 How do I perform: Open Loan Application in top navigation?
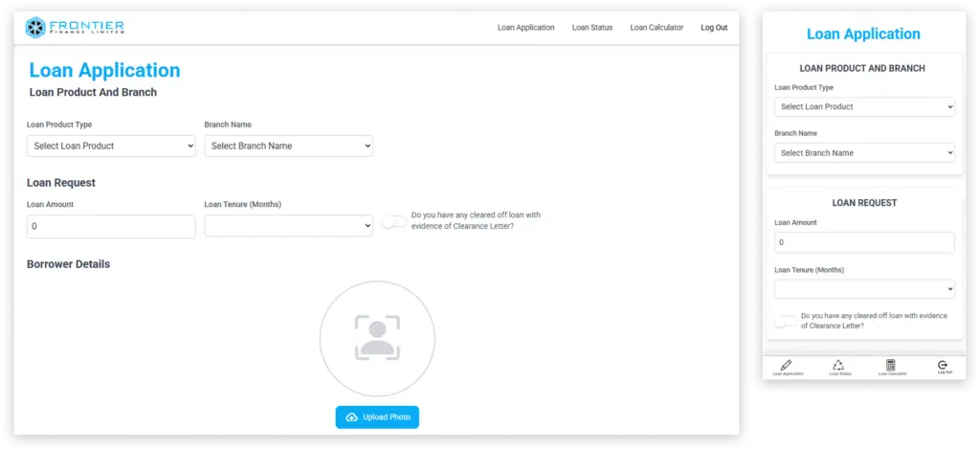pyautogui.click(x=525, y=28)
